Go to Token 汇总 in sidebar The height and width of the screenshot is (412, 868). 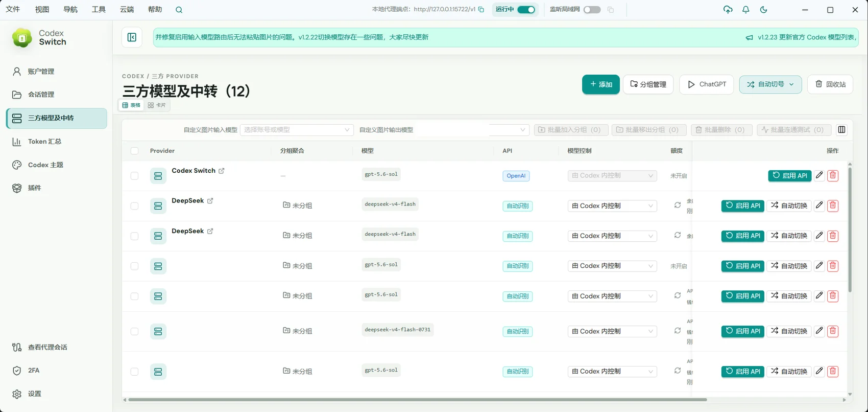57,142
